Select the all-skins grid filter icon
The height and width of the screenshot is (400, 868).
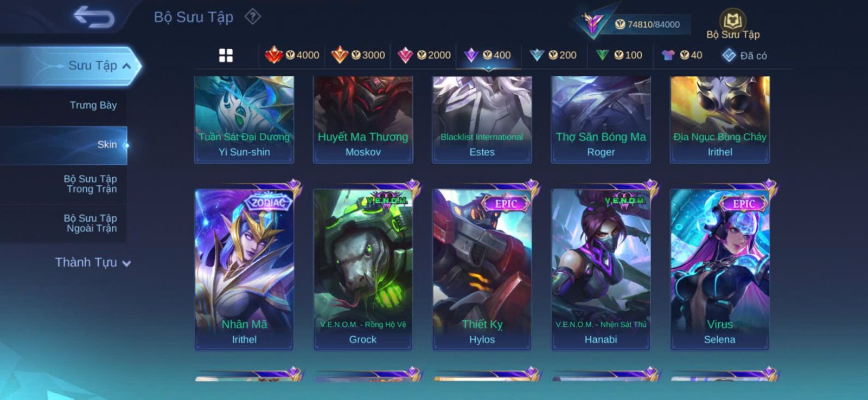point(226,55)
